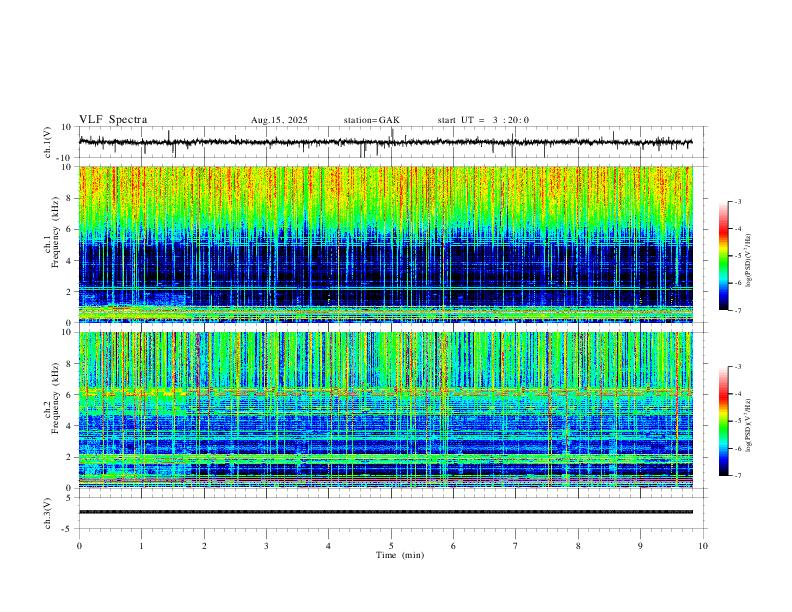Click the time axis tick label "0"
This screenshot has height=612, width=792.
pyautogui.click(x=79, y=546)
